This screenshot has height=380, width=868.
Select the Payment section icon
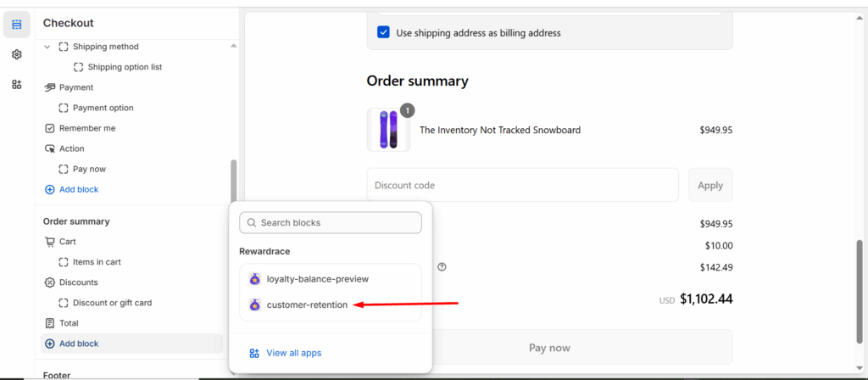(50, 87)
